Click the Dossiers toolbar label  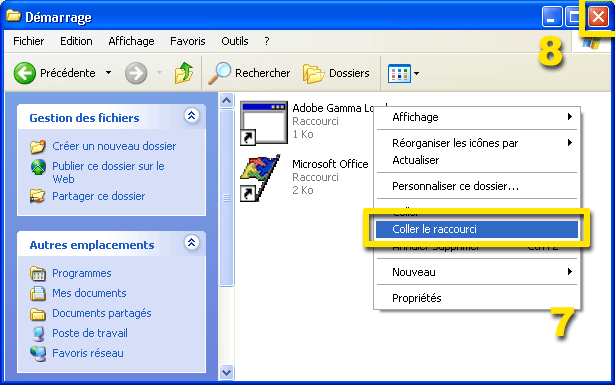[349, 73]
